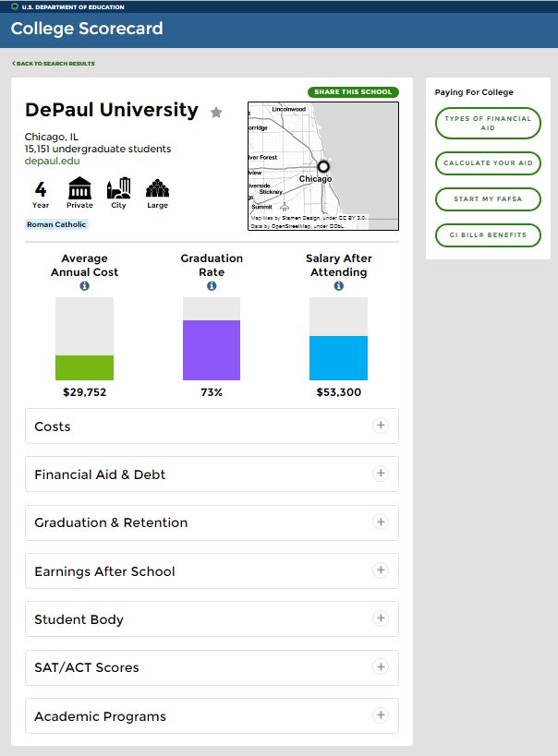Screen dimensions: 558x756
Task: Click U.S. Department of Education text
Action: coord(73,7)
